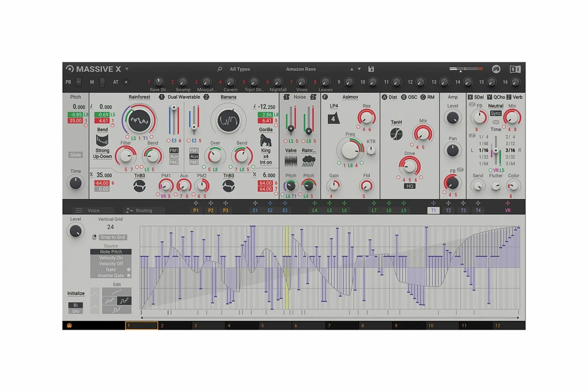Click the save preset floppy disk icon
The height and width of the screenshot is (392, 588).
click(371, 69)
